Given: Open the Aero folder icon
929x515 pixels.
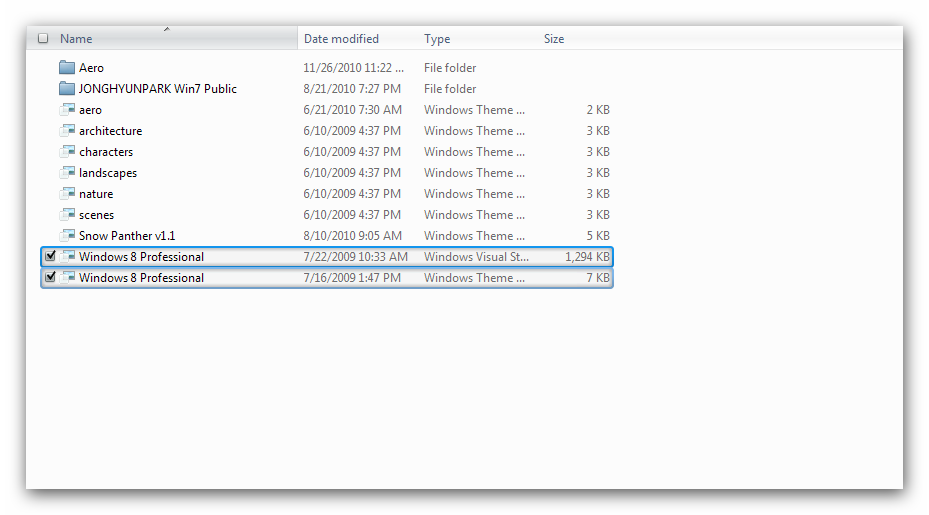Looking at the screenshot, I should coord(67,68).
